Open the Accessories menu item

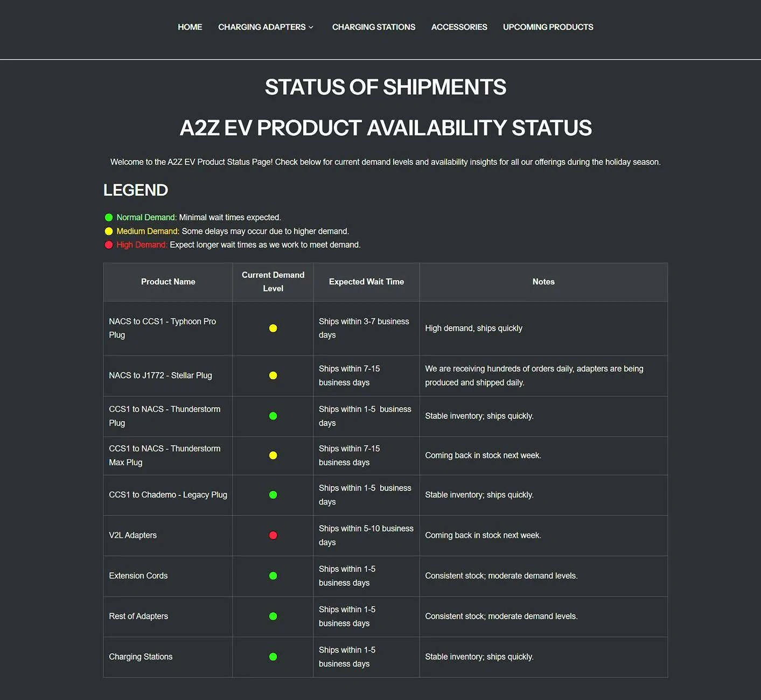pos(459,27)
